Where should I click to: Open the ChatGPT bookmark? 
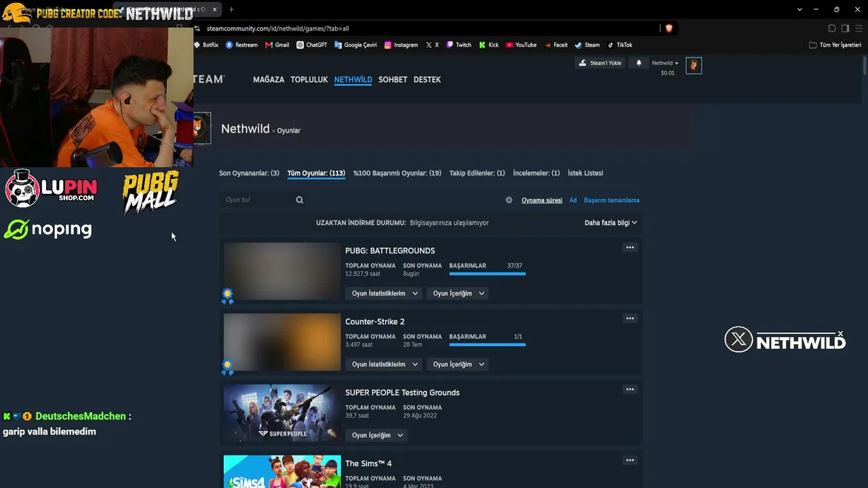click(x=312, y=45)
